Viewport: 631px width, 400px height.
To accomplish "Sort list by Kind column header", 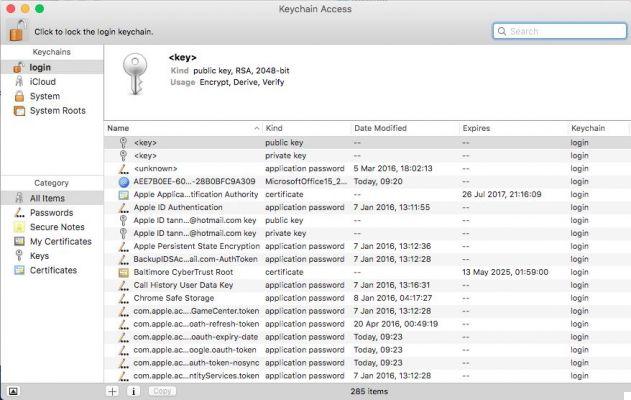I will point(307,128).
